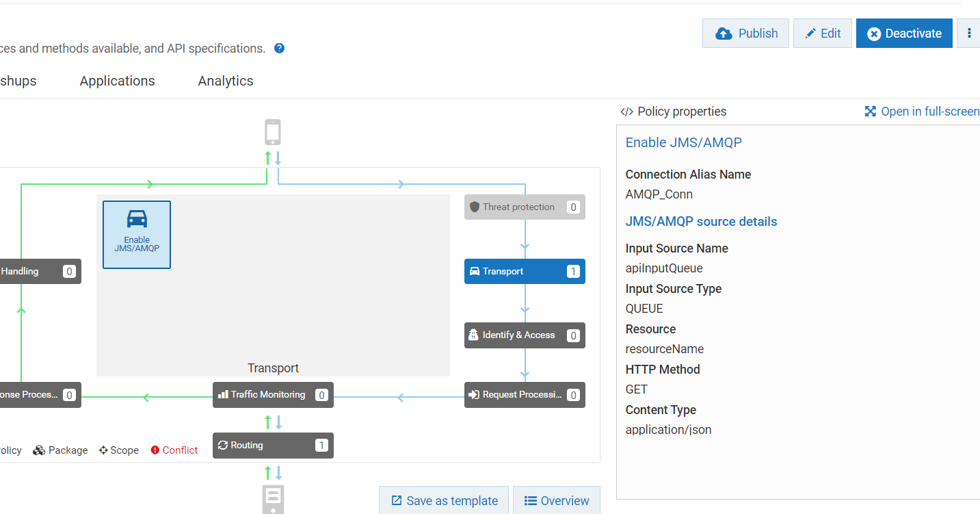
Task: Select the Transport policy stage
Action: (525, 272)
